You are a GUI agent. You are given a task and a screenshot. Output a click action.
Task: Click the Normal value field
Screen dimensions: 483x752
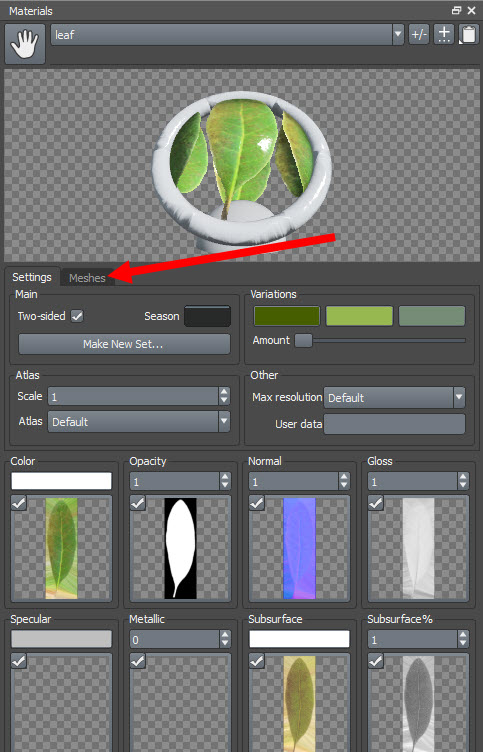pyautogui.click(x=293, y=482)
